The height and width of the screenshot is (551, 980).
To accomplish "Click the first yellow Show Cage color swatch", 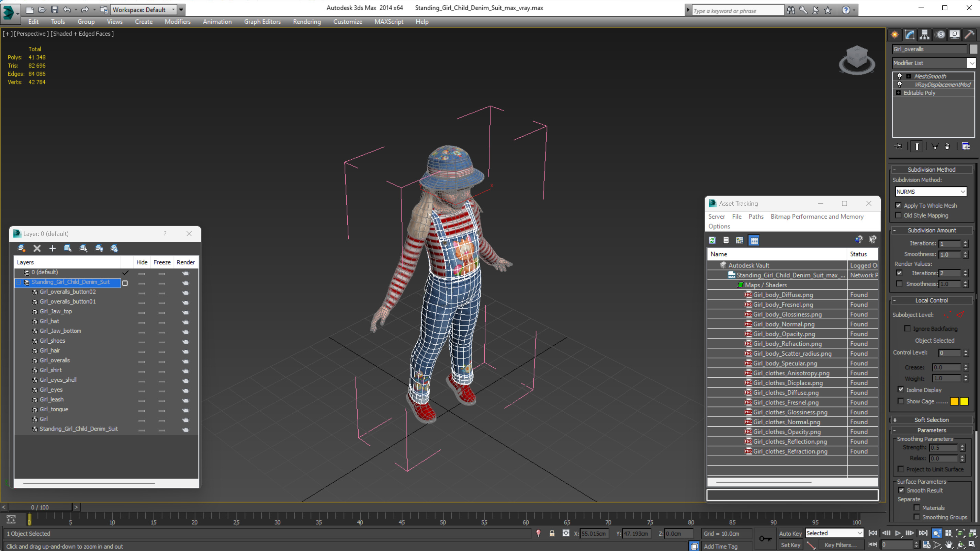I will tap(954, 401).
